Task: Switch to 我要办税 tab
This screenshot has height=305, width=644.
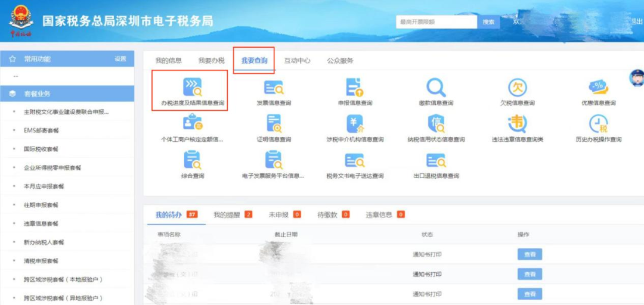Action: point(212,60)
